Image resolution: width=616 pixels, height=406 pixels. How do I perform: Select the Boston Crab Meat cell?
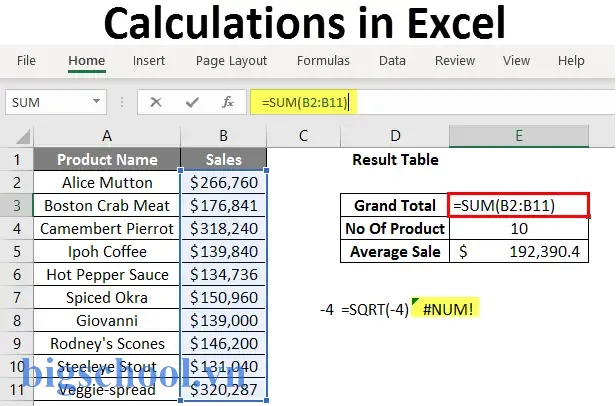pos(107,205)
